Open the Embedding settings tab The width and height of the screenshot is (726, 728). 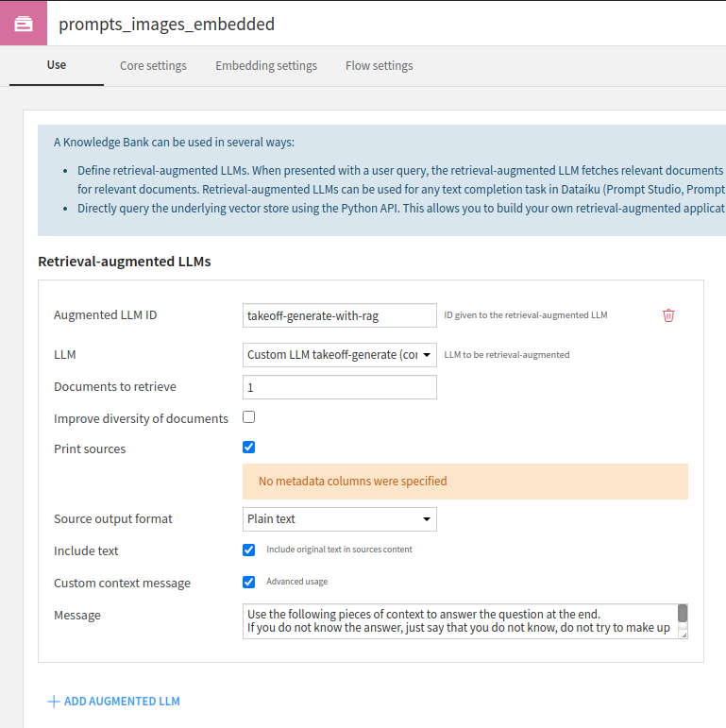coord(266,66)
